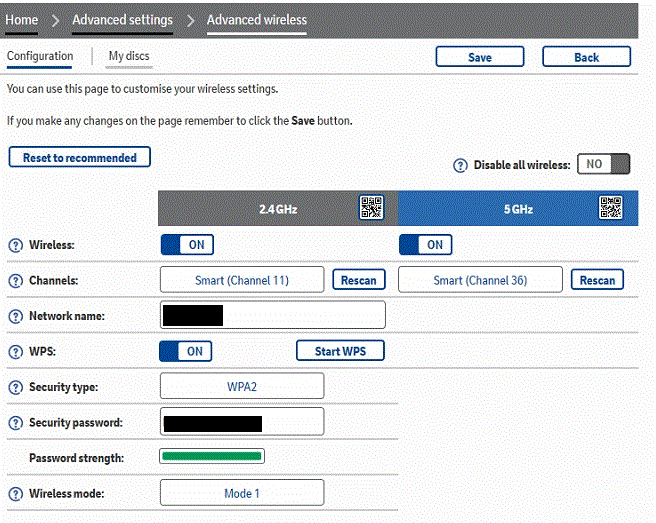Image resolution: width=656 pixels, height=523 pixels.
Task: Open help icon beside Wireless label
Action: click(x=15, y=245)
